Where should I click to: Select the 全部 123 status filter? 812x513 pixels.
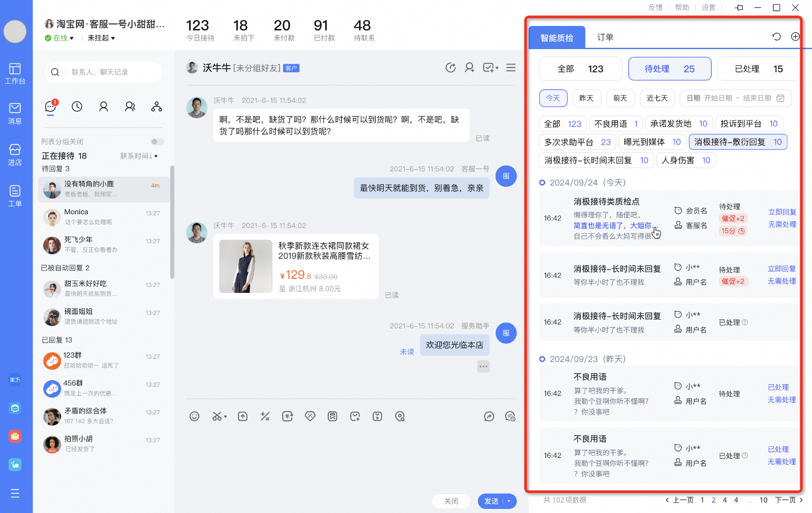[580, 69]
